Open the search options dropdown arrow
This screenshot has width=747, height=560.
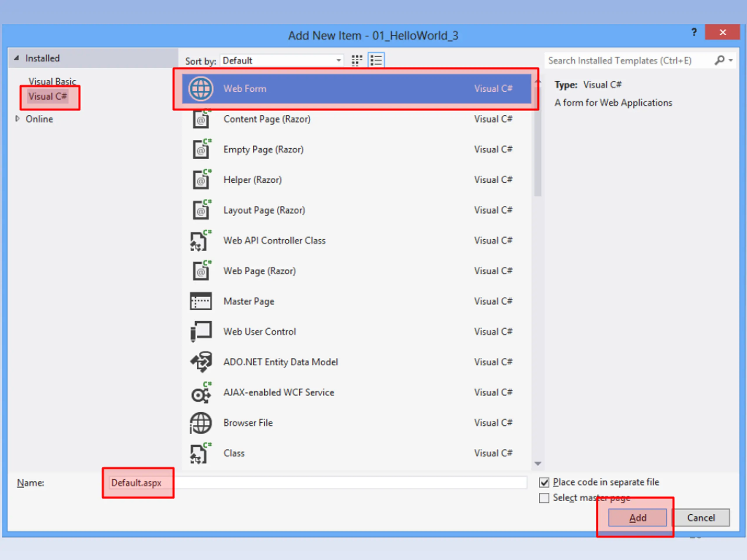[731, 60]
